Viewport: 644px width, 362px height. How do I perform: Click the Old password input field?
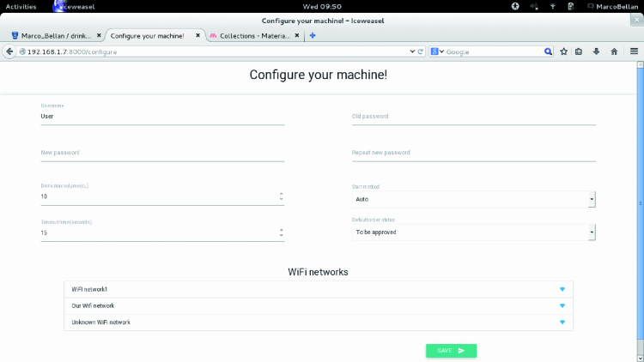pos(472,118)
